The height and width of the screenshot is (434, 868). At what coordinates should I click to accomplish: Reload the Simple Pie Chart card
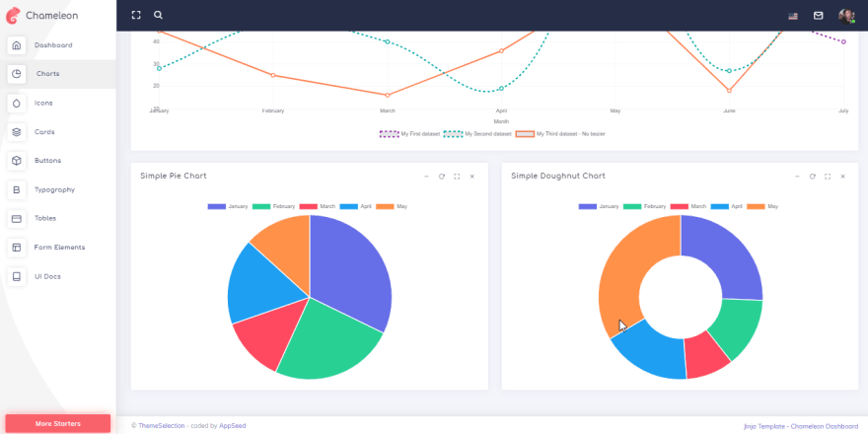pyautogui.click(x=442, y=177)
